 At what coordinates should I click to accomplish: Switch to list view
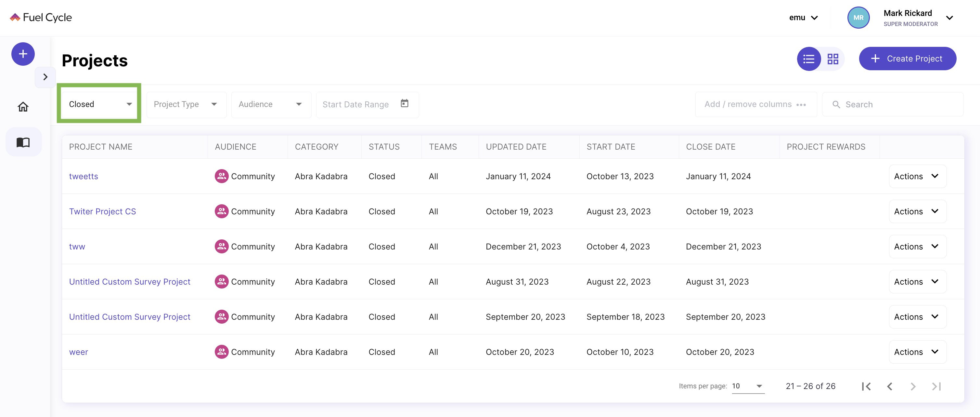click(808, 59)
